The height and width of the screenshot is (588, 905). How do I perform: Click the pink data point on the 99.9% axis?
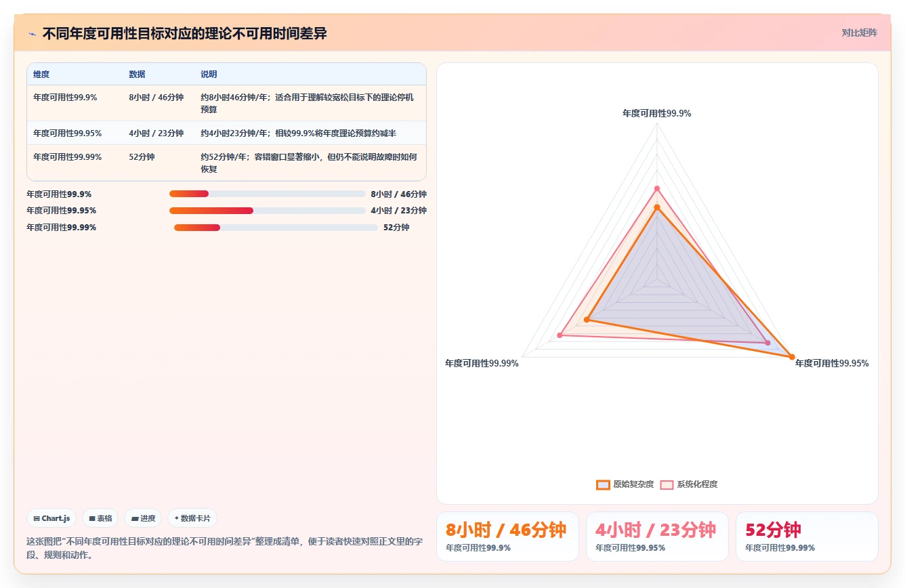(657, 188)
